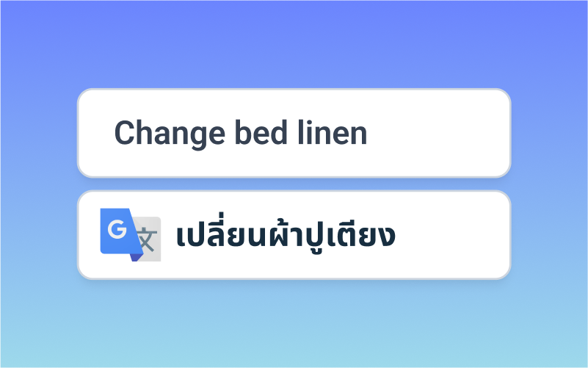This screenshot has width=588, height=368.
Task: Click the Thai translation text เปลี่ยนผ้าปูเตียง
Action: (286, 237)
